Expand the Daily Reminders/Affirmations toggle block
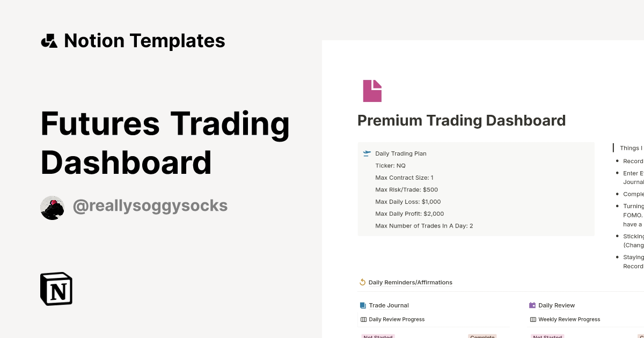 [411, 282]
